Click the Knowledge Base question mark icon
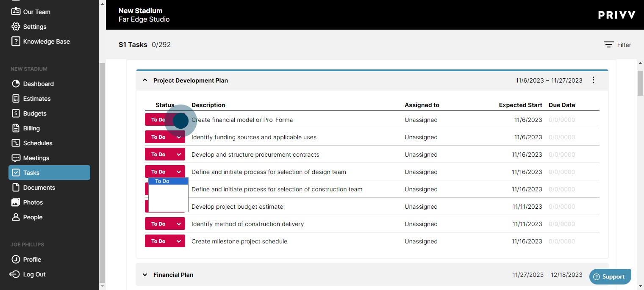Image resolution: width=644 pixels, height=290 pixels. click(16, 41)
